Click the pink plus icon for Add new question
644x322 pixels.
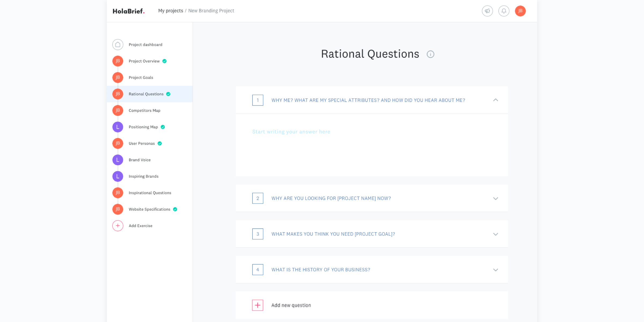pos(258,305)
